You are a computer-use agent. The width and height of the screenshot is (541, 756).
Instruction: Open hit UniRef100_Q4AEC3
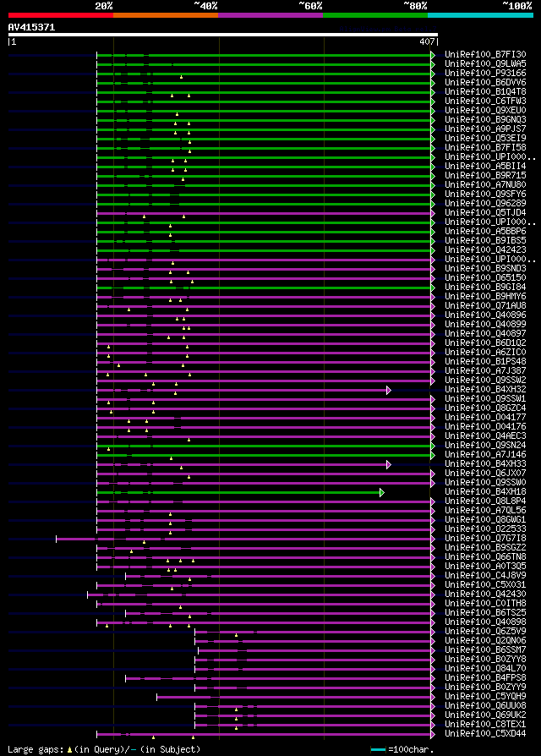[485, 436]
